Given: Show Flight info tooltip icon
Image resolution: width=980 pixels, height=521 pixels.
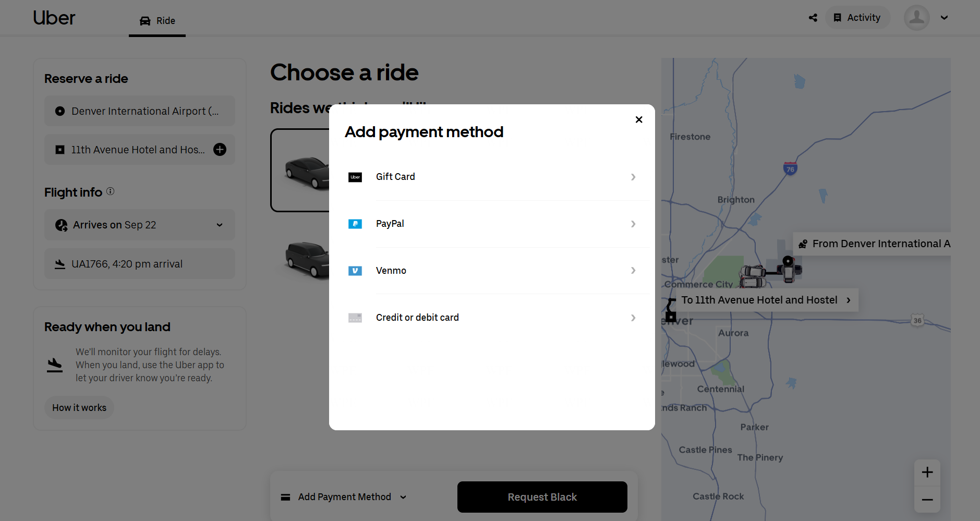Looking at the screenshot, I should [x=111, y=191].
